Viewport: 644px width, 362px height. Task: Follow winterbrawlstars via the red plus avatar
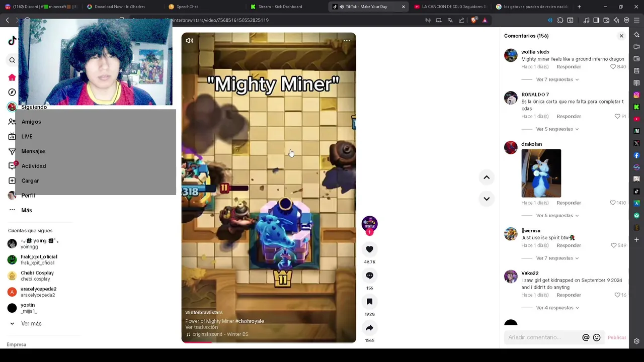(x=369, y=232)
